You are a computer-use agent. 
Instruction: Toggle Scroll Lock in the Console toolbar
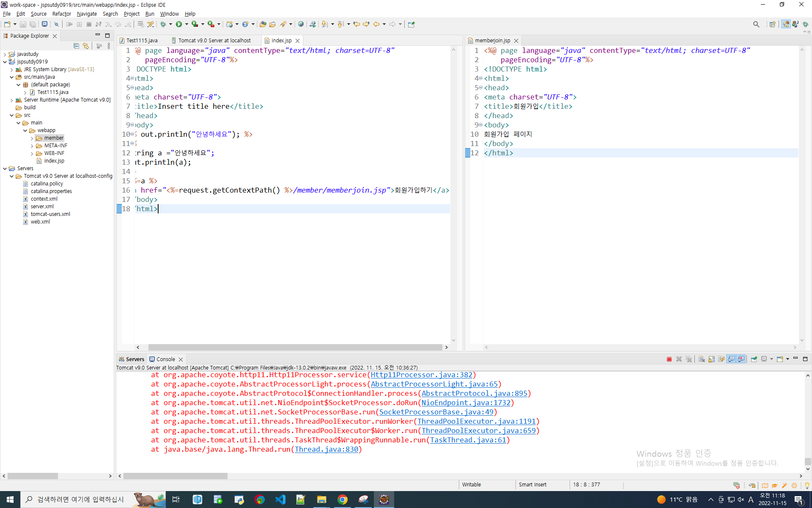tap(711, 359)
